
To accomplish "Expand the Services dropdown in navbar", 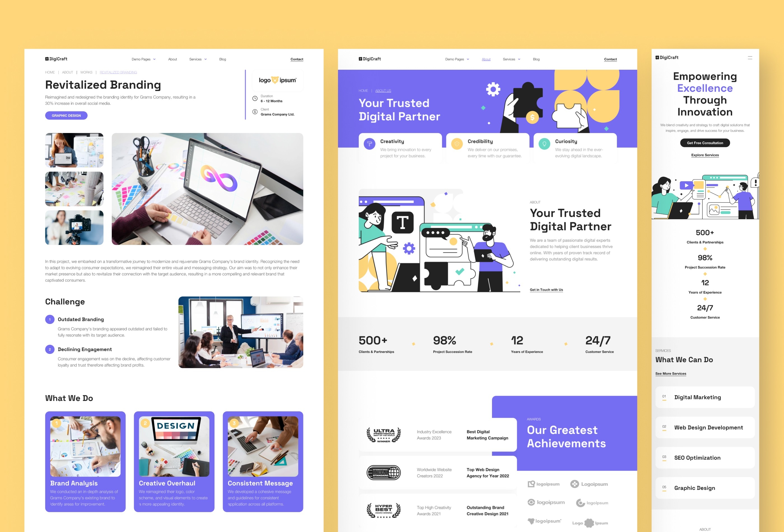I will 198,59.
